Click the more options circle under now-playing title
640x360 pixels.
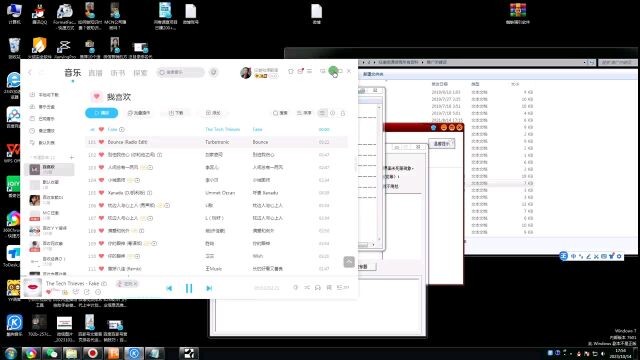coord(98,292)
